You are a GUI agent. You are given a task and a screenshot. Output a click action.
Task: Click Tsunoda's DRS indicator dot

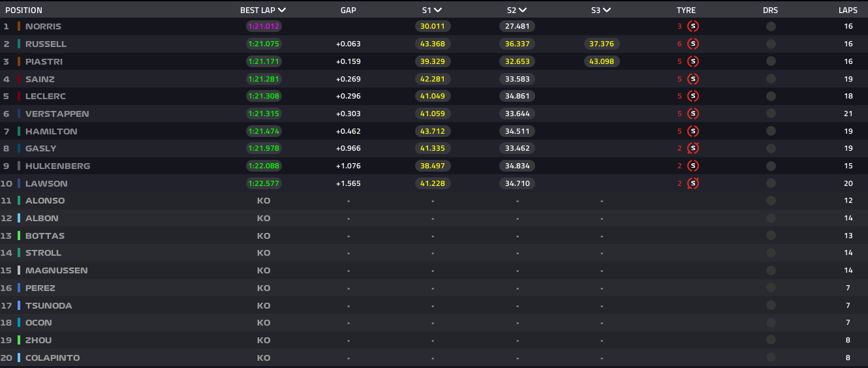[771, 305]
